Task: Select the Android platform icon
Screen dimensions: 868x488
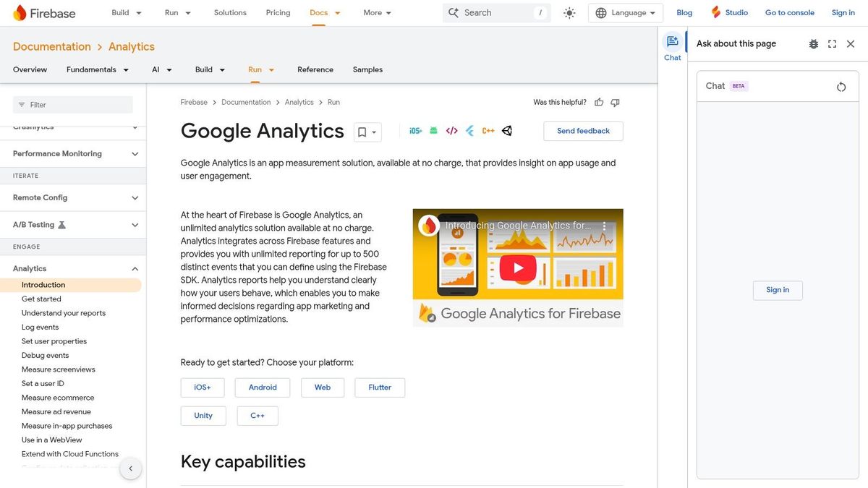Action: pyautogui.click(x=433, y=131)
